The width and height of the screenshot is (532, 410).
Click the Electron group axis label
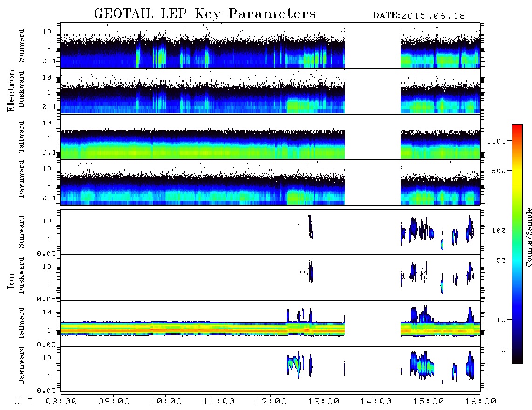coord(11,91)
